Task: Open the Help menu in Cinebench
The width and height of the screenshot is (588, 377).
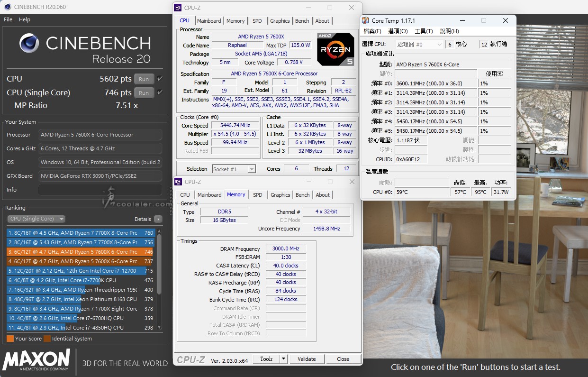Action: 25,19
